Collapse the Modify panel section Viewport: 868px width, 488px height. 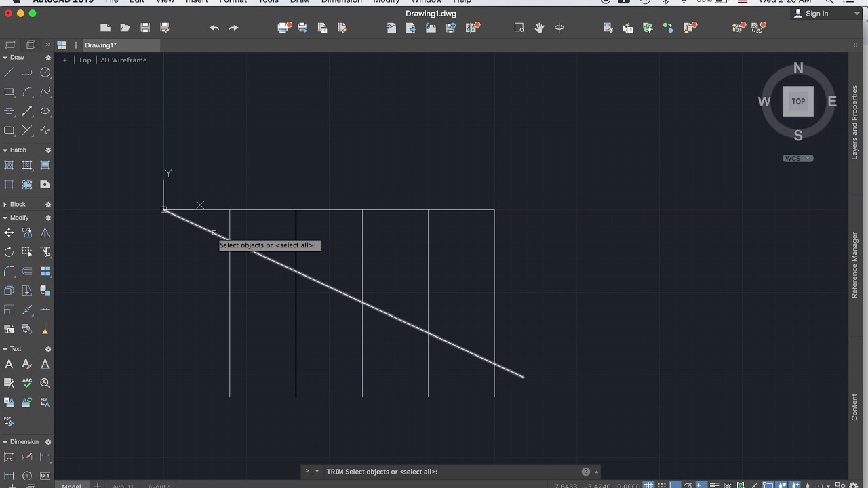click(x=5, y=218)
